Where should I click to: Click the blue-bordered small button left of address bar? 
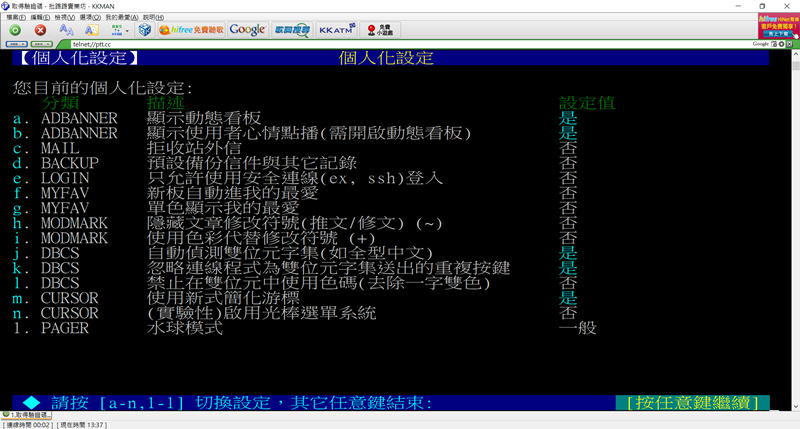tap(16, 44)
